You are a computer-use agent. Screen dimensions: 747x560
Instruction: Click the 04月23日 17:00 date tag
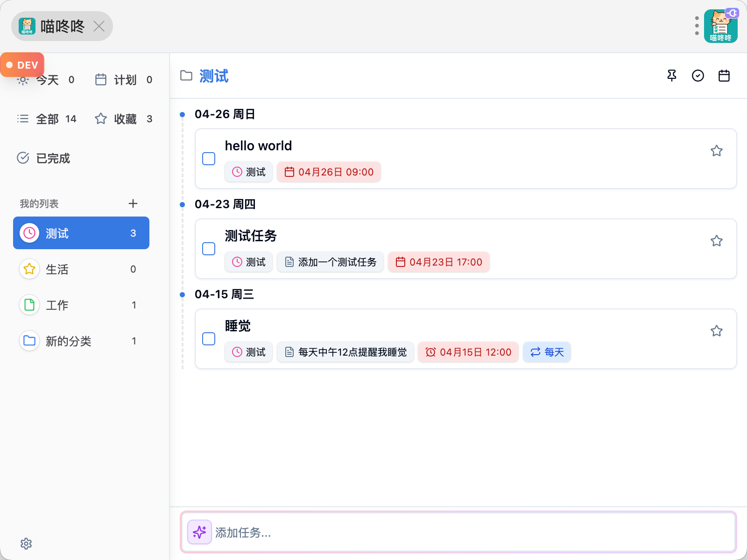click(x=439, y=262)
